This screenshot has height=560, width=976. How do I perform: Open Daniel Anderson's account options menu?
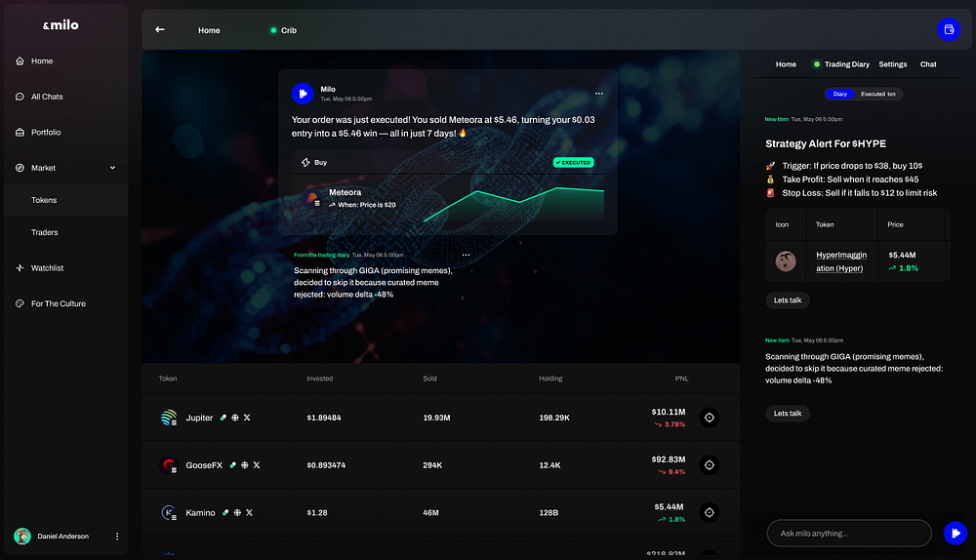(117, 537)
